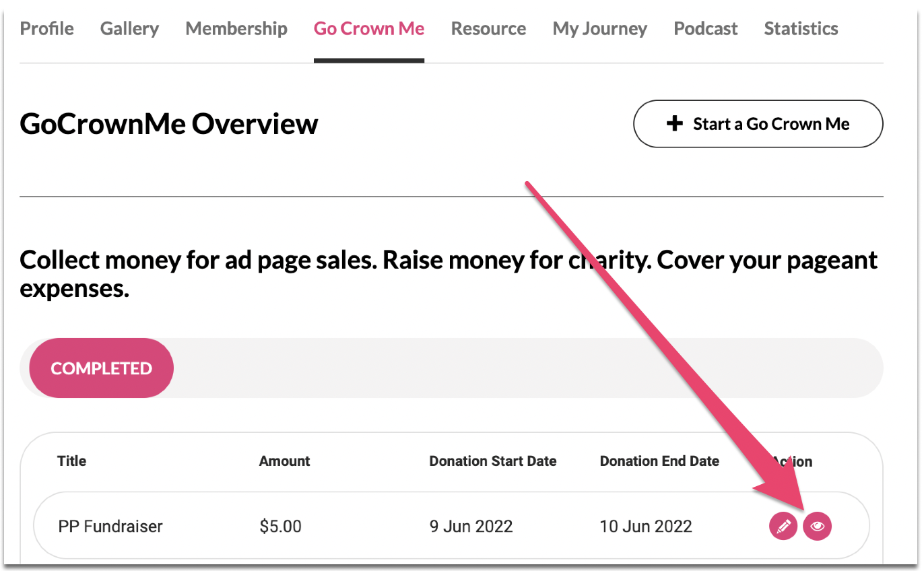924x571 pixels.
Task: Click the 9 Jun 2022 start date
Action: click(471, 527)
